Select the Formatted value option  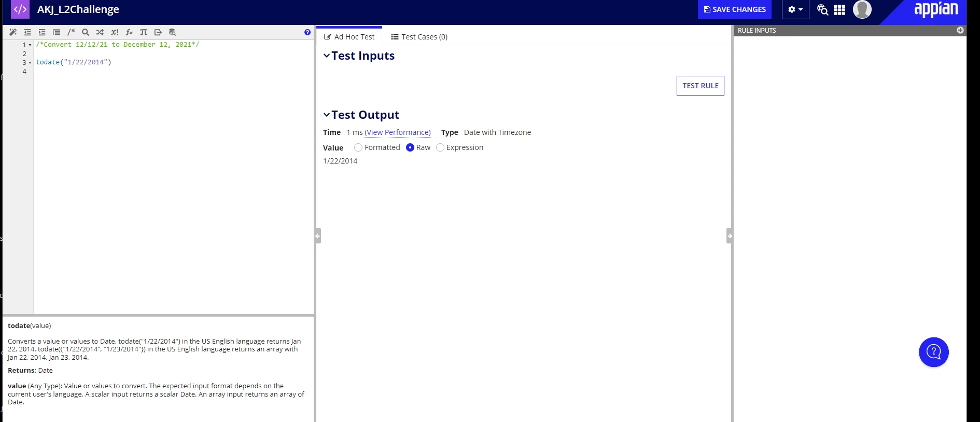coord(358,147)
